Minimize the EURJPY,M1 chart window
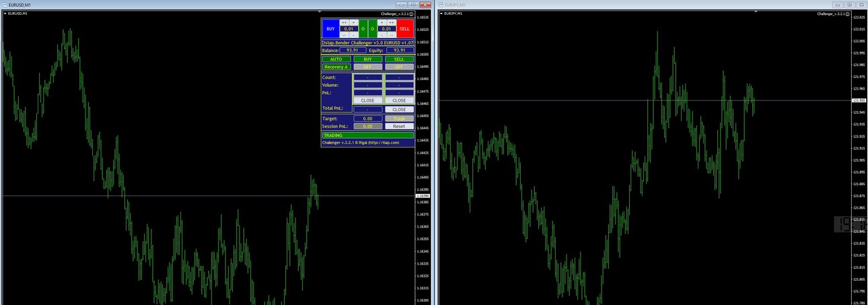The image size is (868, 305). pyautogui.click(x=838, y=5)
